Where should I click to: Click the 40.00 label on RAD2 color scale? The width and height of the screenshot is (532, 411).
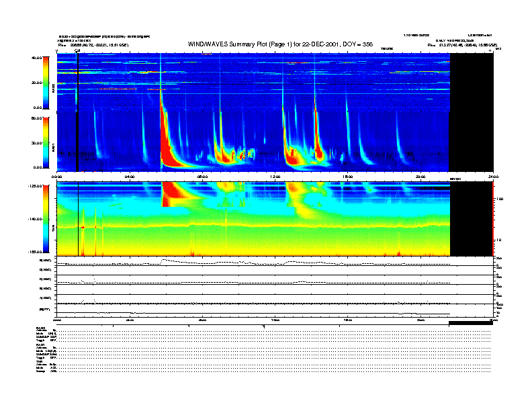37,58
